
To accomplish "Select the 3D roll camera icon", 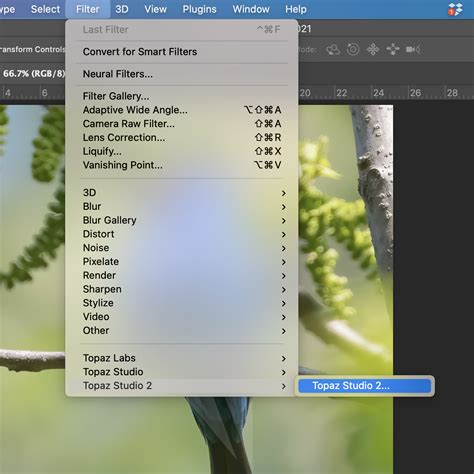I will pyautogui.click(x=353, y=50).
